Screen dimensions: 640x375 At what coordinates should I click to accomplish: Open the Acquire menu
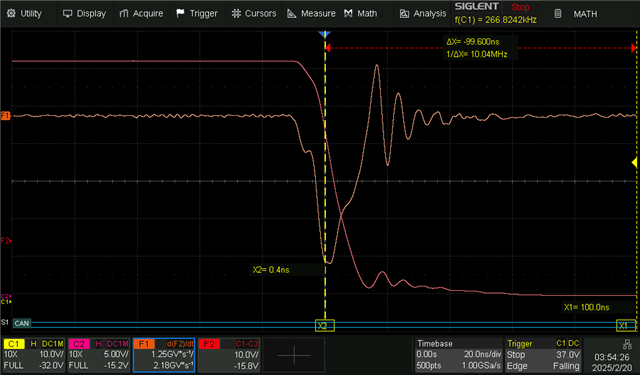[141, 13]
